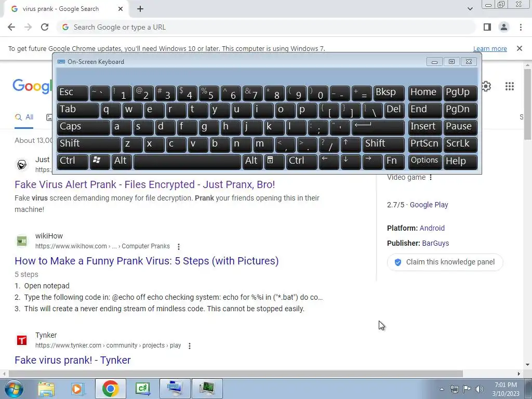Open Chrome three-dot menu
532x399 pixels.
pos(521,27)
